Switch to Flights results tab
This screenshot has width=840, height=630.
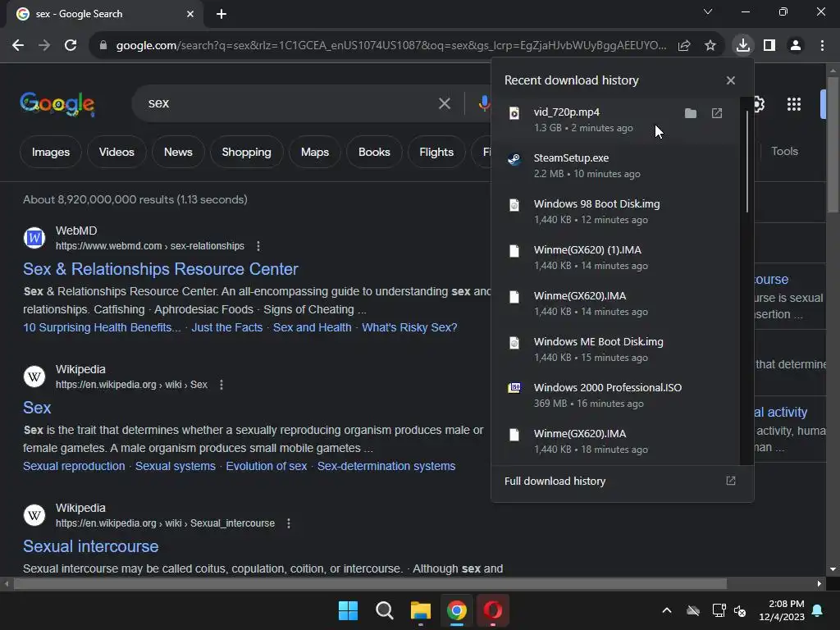coord(436,152)
